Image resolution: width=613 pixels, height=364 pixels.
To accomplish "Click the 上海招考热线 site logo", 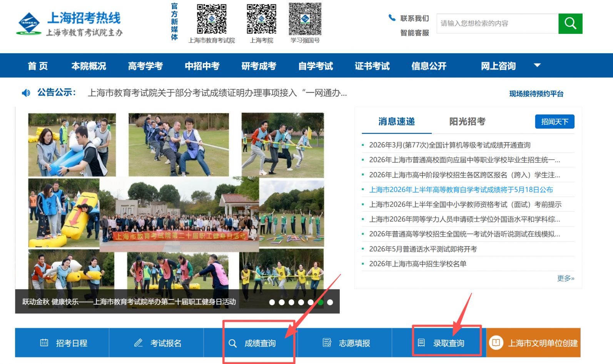I will [69, 24].
